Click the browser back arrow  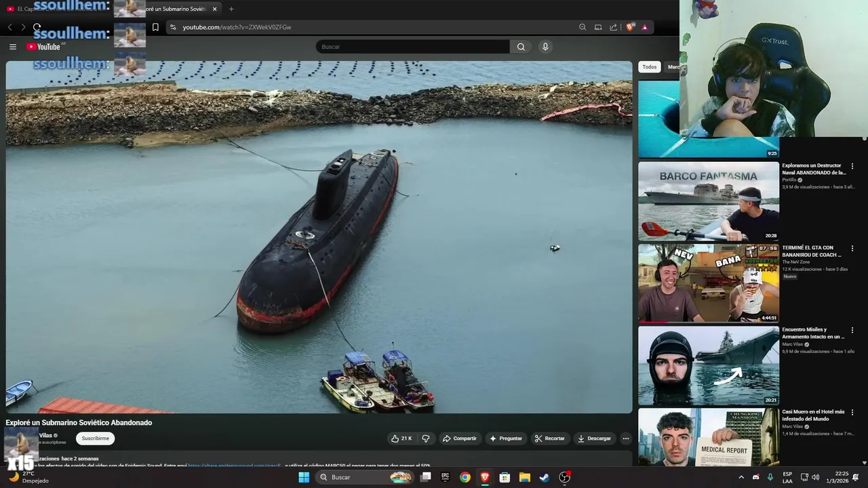coord(9,27)
